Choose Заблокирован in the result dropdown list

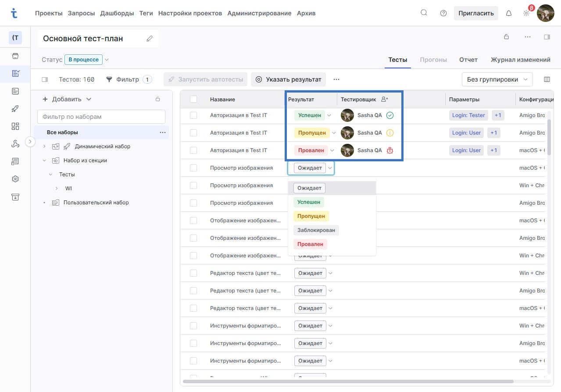316,230
